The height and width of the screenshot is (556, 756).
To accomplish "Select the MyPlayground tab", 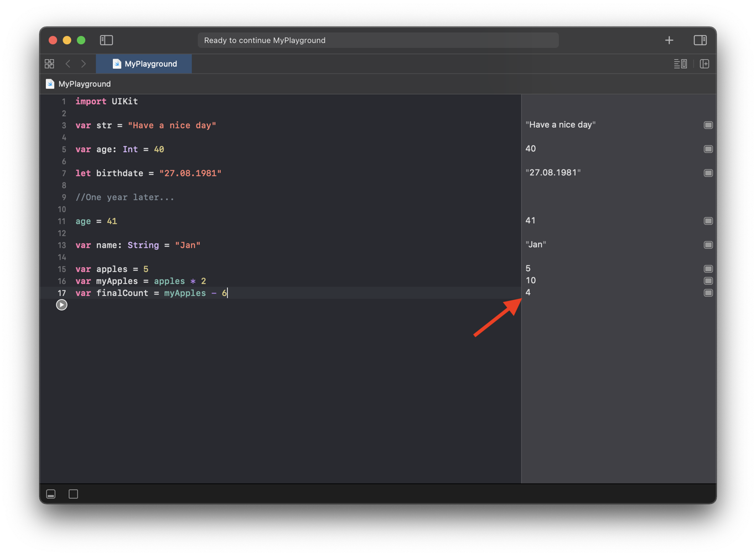I will point(144,64).
